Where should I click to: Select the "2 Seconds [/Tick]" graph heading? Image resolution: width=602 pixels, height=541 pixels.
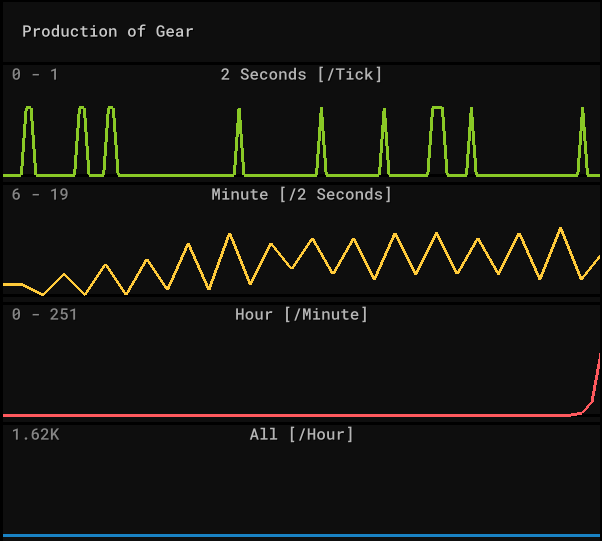301,75
